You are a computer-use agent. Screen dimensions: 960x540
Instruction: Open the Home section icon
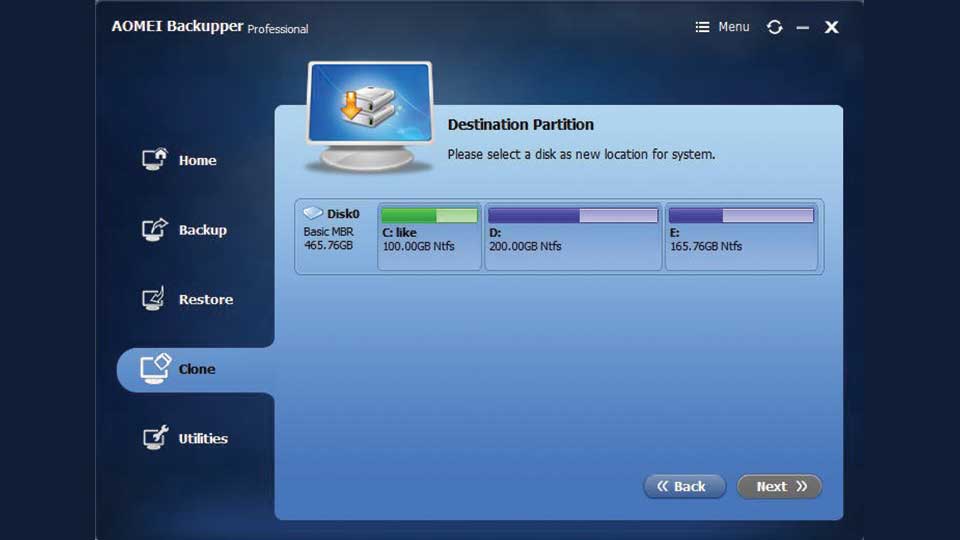(154, 159)
